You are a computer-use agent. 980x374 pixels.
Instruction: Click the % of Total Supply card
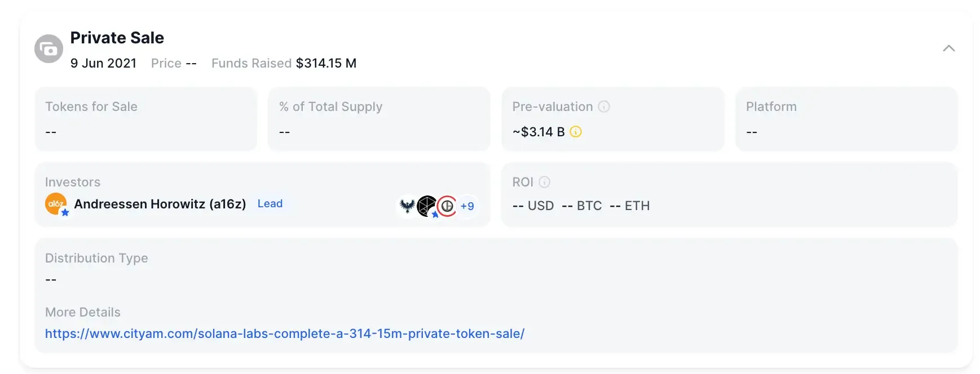[379, 119]
